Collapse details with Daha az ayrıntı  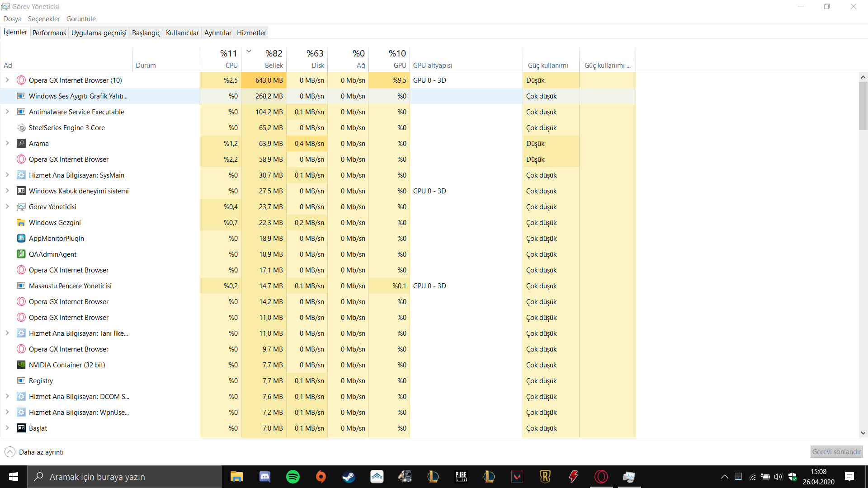tap(34, 452)
